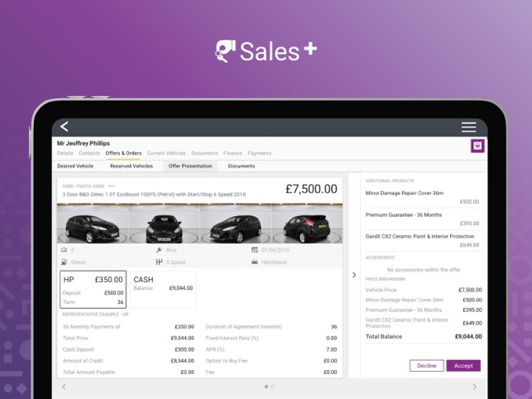The image size is (532, 399).
Task: Open the three-dots vehicle options
Action: click(112, 186)
